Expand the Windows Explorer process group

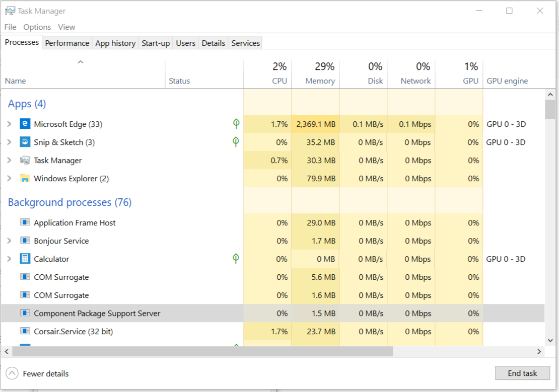9,178
